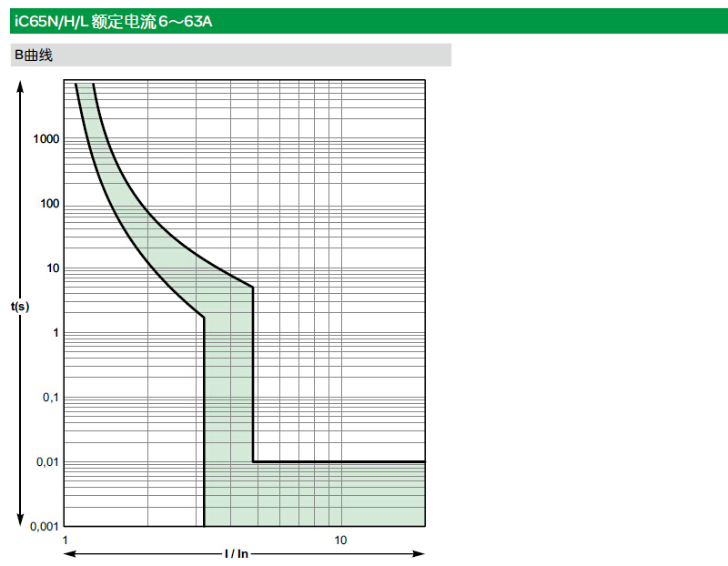Click the upper curve's sharp corner before its vertical drop

pyautogui.click(x=253, y=288)
